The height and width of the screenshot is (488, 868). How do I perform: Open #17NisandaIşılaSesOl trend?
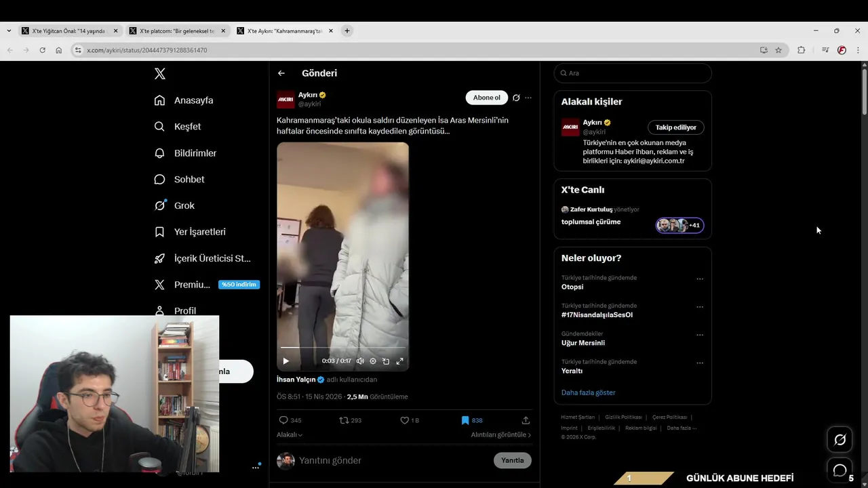point(597,314)
